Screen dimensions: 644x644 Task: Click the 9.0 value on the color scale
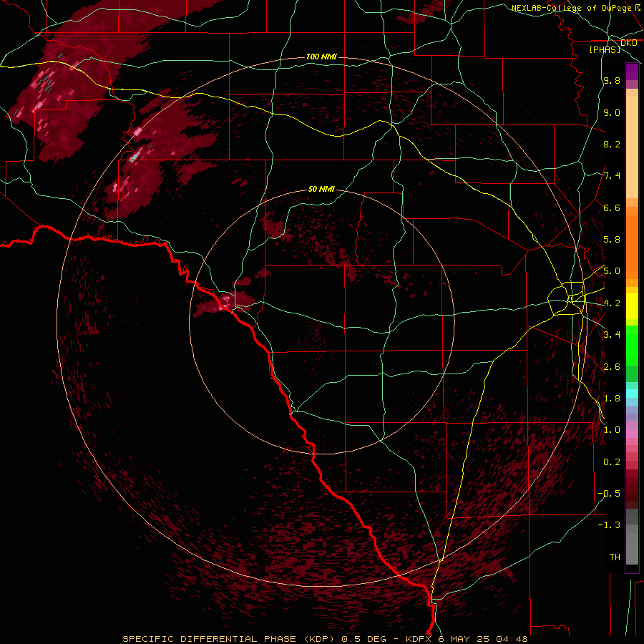612,112
